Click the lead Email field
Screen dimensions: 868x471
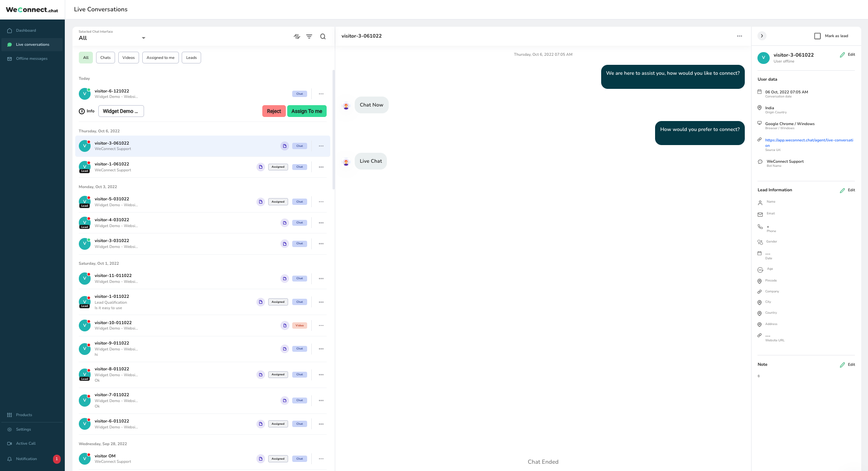pos(806,214)
